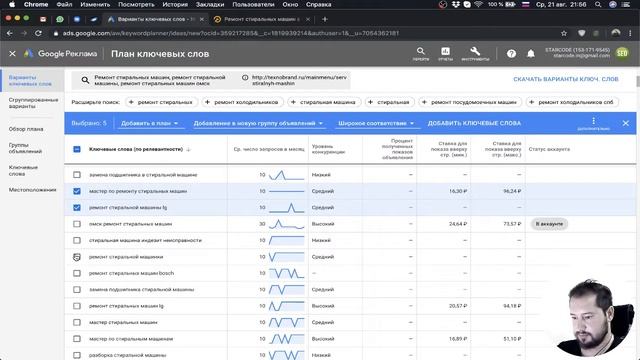
Task: Add ремонт стиральных suggestion chip
Action: (x=161, y=102)
